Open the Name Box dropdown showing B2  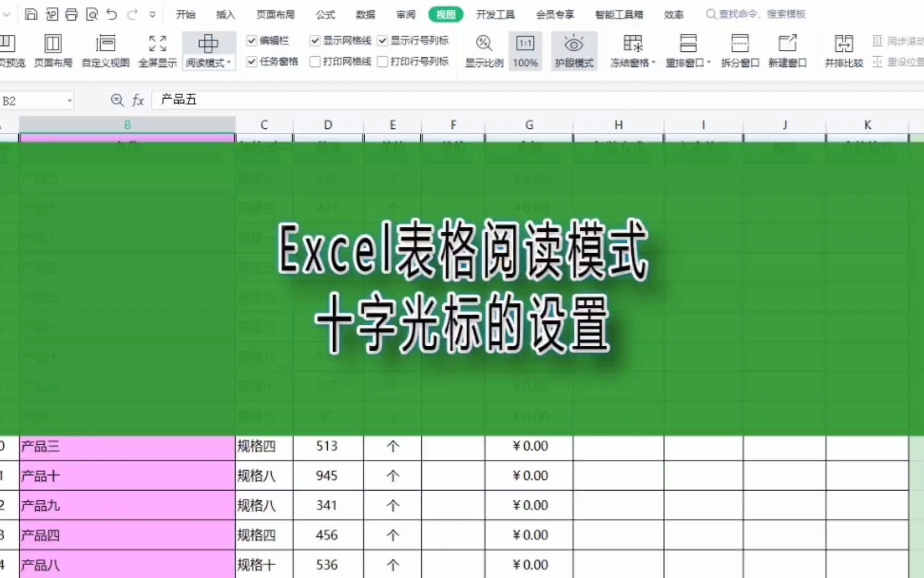coord(70,101)
